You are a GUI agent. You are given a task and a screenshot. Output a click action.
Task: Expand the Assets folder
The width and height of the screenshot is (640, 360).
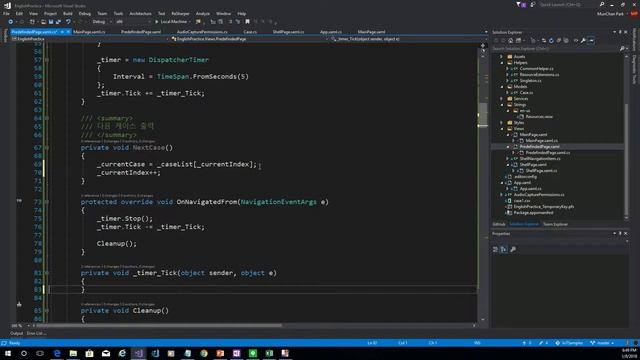coord(502,56)
